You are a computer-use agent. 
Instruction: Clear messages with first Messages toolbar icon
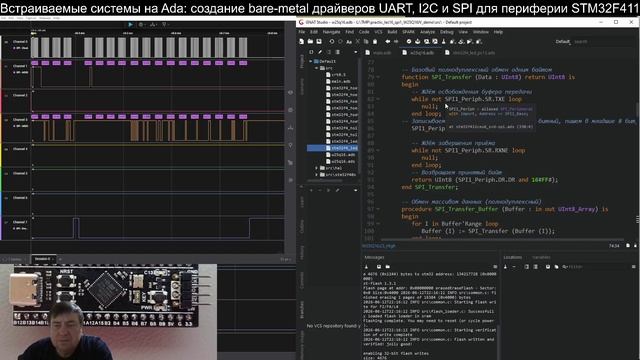coord(367,267)
